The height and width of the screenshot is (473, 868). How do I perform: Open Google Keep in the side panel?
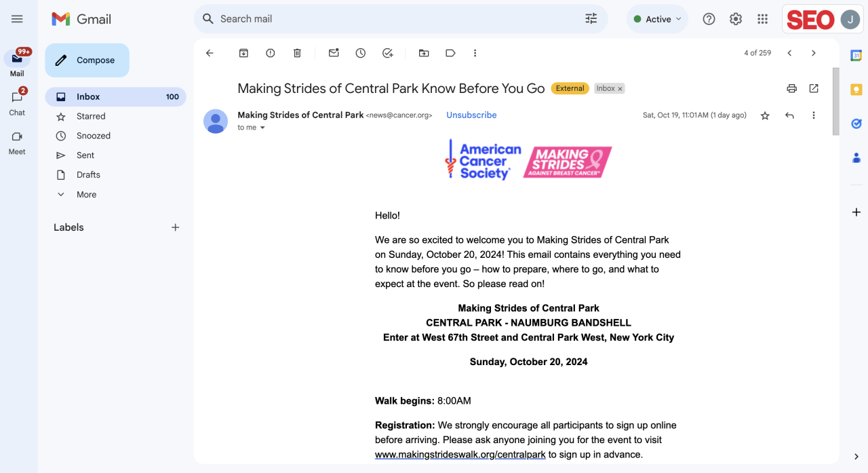(x=856, y=90)
